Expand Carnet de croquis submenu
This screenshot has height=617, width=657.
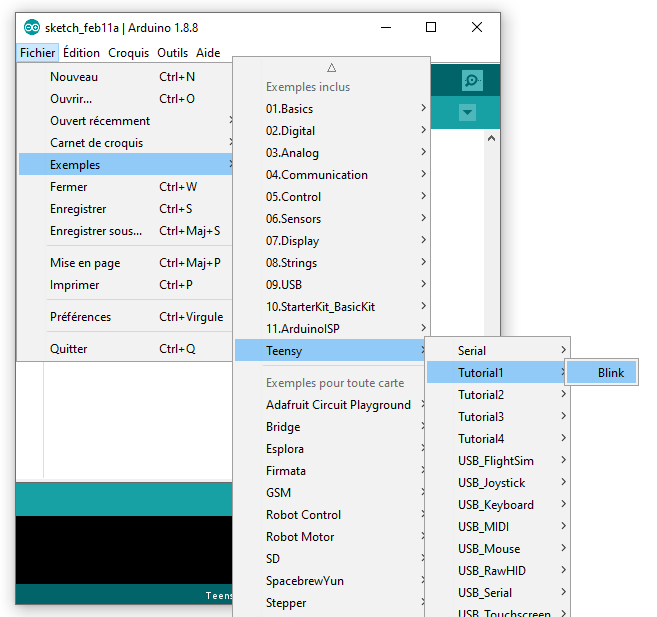pyautogui.click(x=125, y=143)
